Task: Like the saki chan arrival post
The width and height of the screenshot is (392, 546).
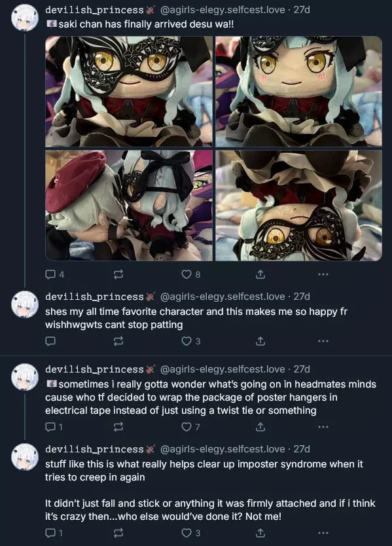Action: [190, 274]
